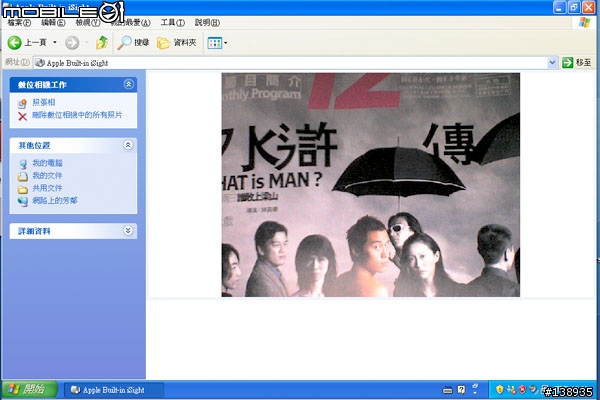Image resolution: width=600 pixels, height=400 pixels.
Task: Click the 刪除數位相機中的所有照片 link
Action: coord(77,115)
